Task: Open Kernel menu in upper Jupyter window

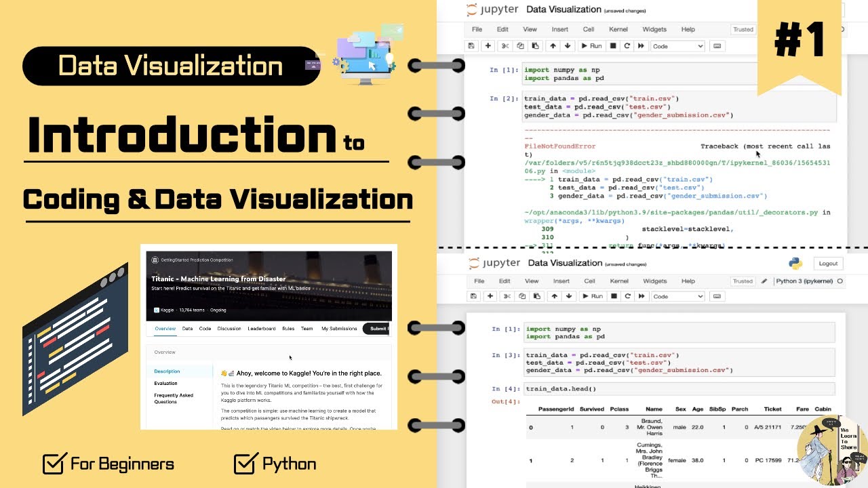Action: 618,29
